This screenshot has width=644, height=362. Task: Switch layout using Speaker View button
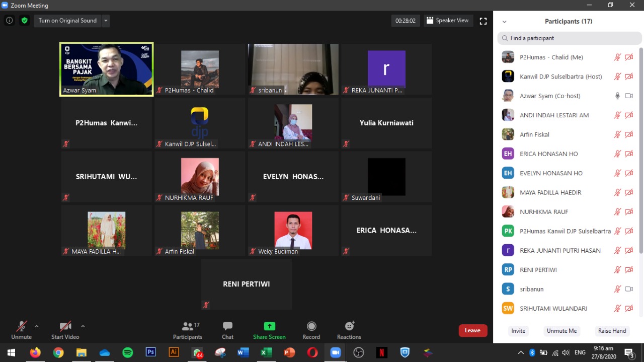click(447, 21)
